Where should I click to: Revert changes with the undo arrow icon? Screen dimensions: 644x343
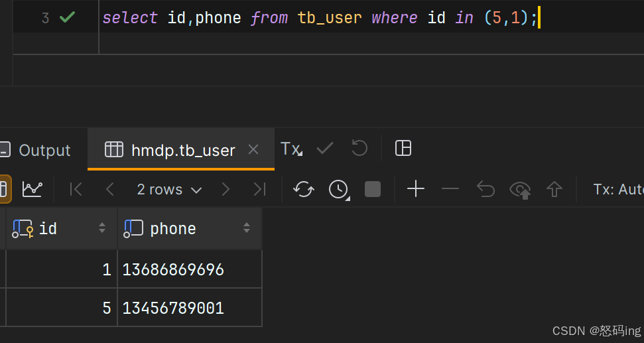coord(485,190)
